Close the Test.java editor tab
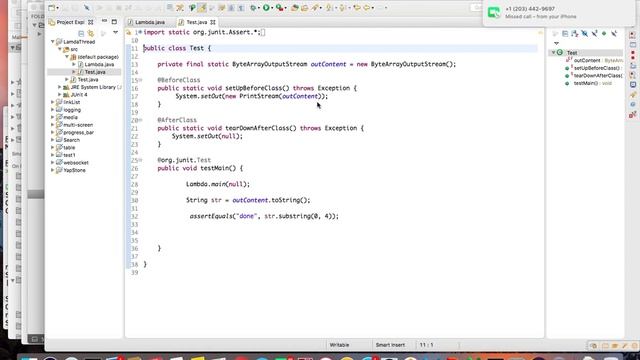Viewport: 640px width, 360px height. [x=213, y=22]
